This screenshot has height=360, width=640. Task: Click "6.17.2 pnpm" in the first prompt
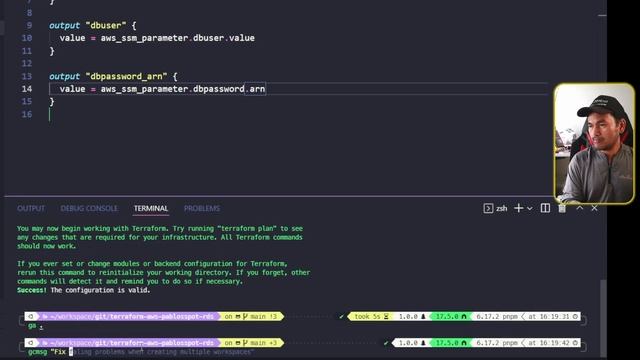(x=497, y=316)
